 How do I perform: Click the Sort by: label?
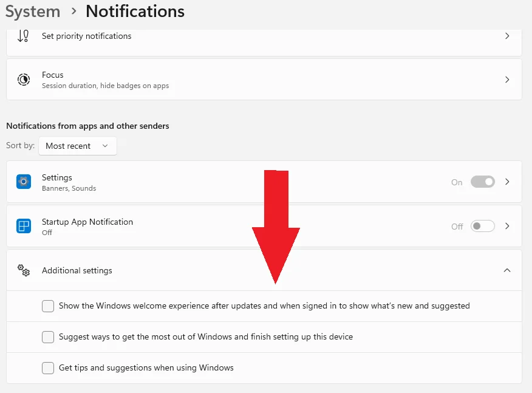pyautogui.click(x=21, y=145)
